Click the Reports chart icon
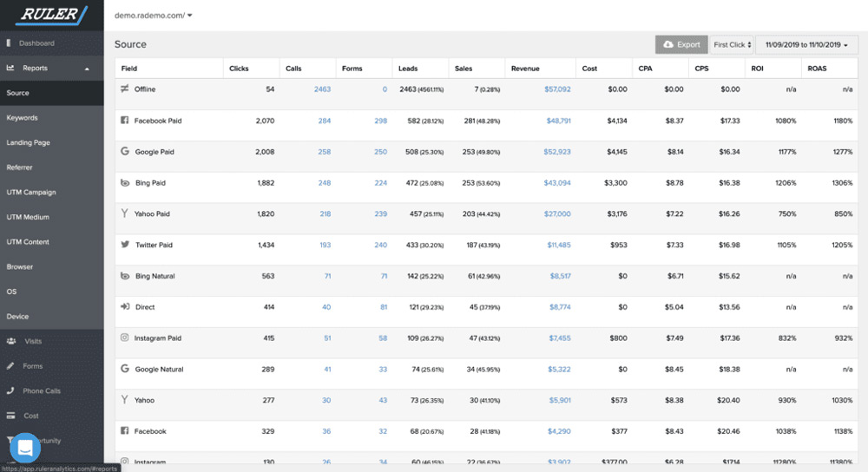Image resolution: width=868 pixels, height=472 pixels. coord(10,68)
